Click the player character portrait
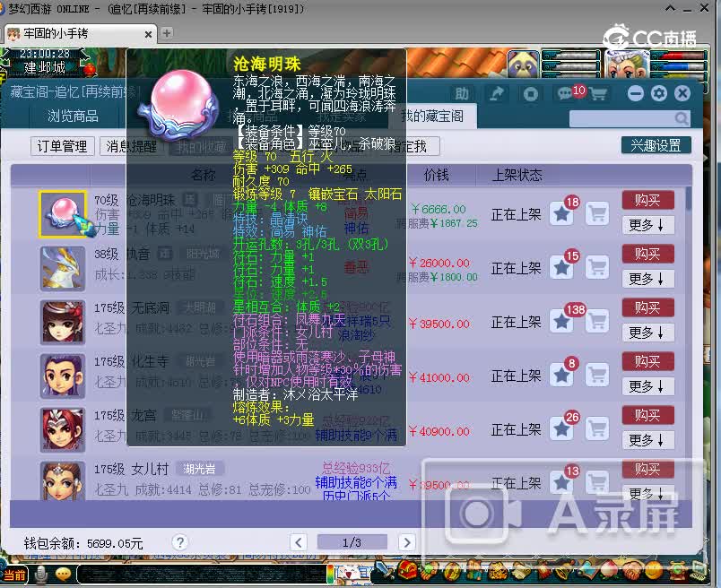 click(x=626, y=65)
